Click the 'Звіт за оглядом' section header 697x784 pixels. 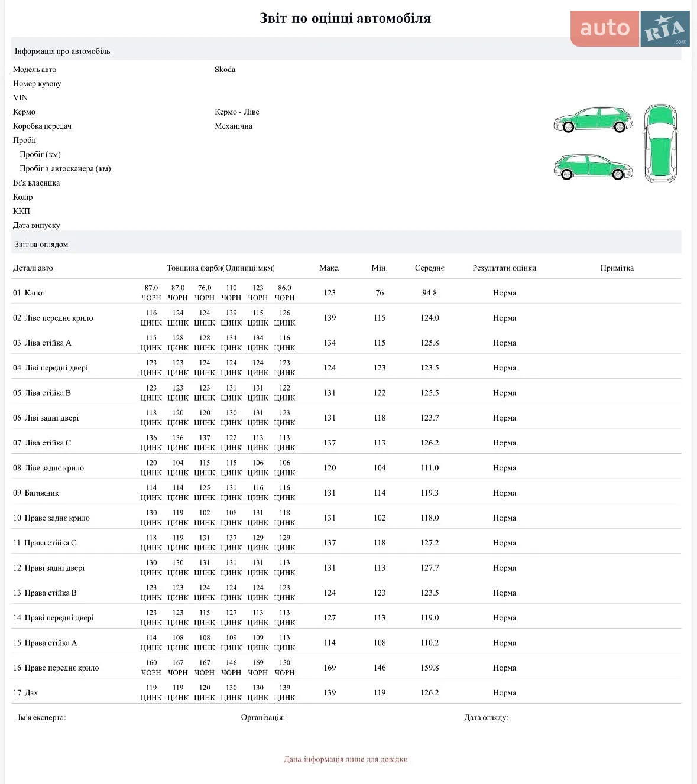tap(41, 244)
